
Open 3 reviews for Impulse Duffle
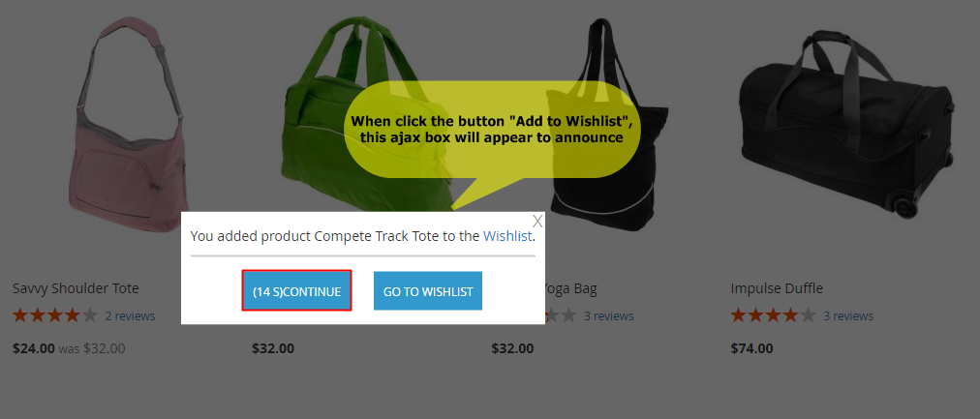[848, 316]
